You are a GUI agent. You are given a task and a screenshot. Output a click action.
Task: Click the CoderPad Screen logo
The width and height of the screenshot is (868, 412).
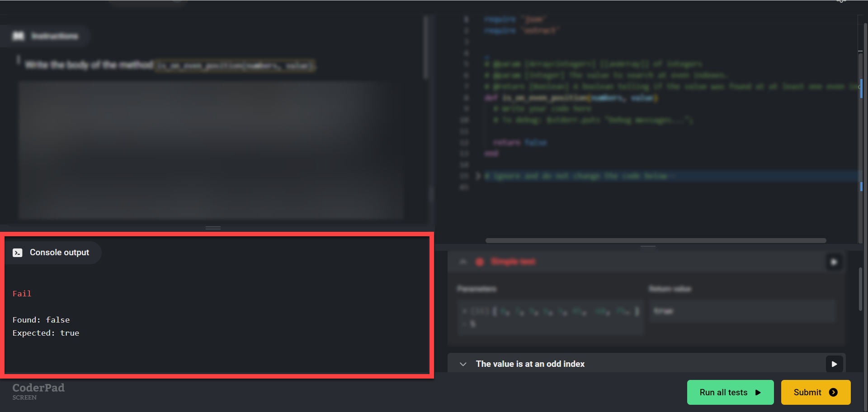[38, 391]
